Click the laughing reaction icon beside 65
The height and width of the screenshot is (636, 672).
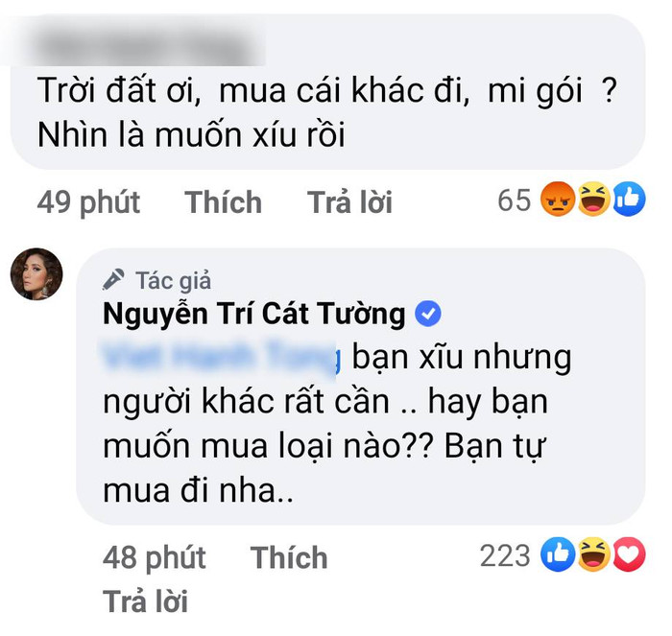coord(594,200)
